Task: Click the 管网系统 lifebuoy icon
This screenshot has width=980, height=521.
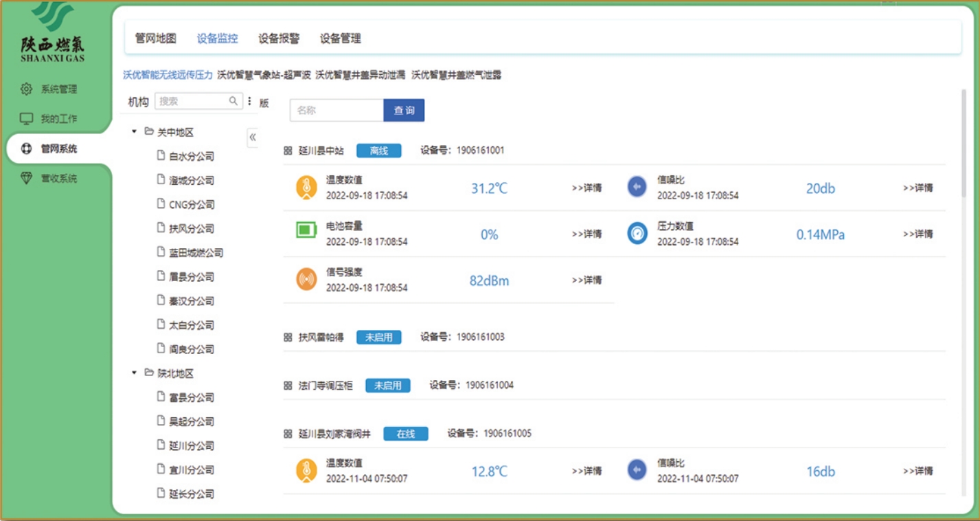Action: (27, 148)
